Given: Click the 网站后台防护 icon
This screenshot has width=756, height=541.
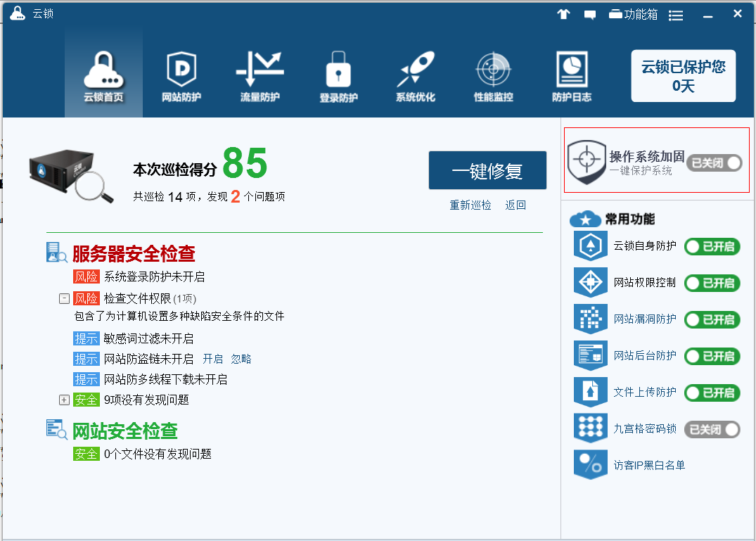Looking at the screenshot, I should (591, 356).
